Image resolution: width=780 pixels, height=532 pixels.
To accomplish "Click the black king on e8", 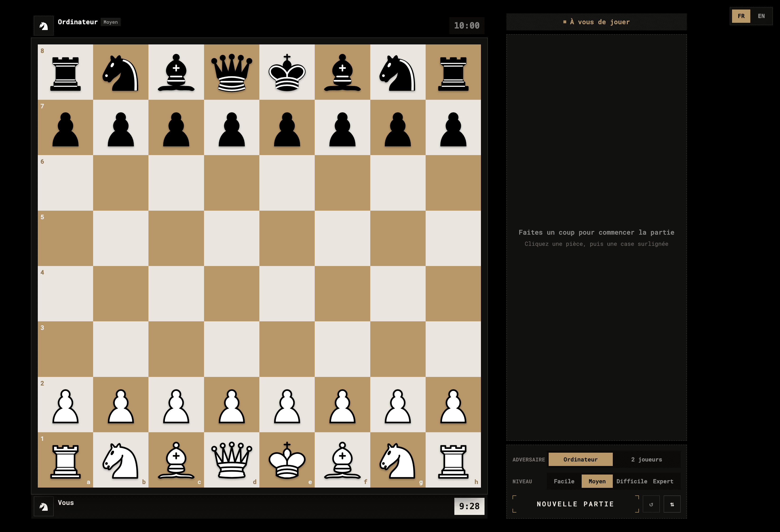I will (x=287, y=72).
